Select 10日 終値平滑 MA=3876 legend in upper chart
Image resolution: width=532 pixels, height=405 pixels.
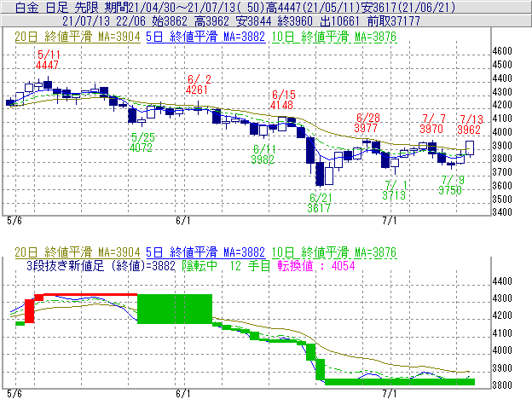click(x=334, y=37)
